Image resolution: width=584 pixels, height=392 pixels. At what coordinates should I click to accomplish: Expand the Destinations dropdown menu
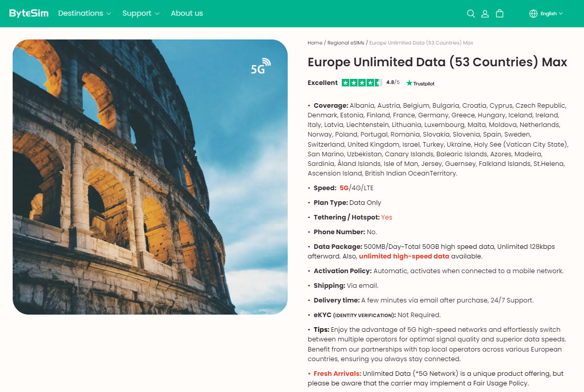click(84, 14)
